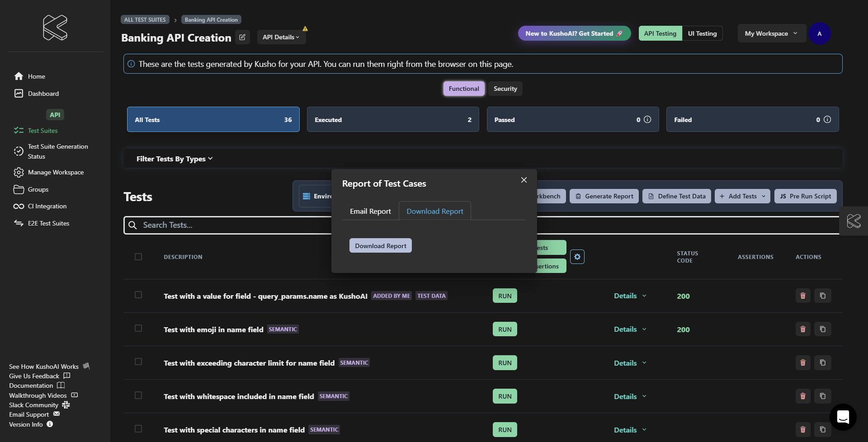Screen dimensions: 868x442
Task: Expand Details for emoji name test
Action: [630, 329]
